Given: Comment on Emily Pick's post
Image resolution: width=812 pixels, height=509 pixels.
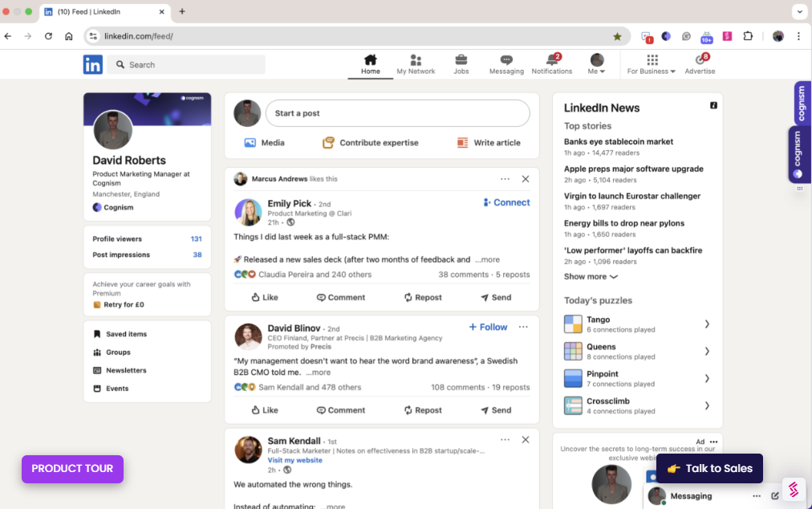Looking at the screenshot, I should pos(341,298).
